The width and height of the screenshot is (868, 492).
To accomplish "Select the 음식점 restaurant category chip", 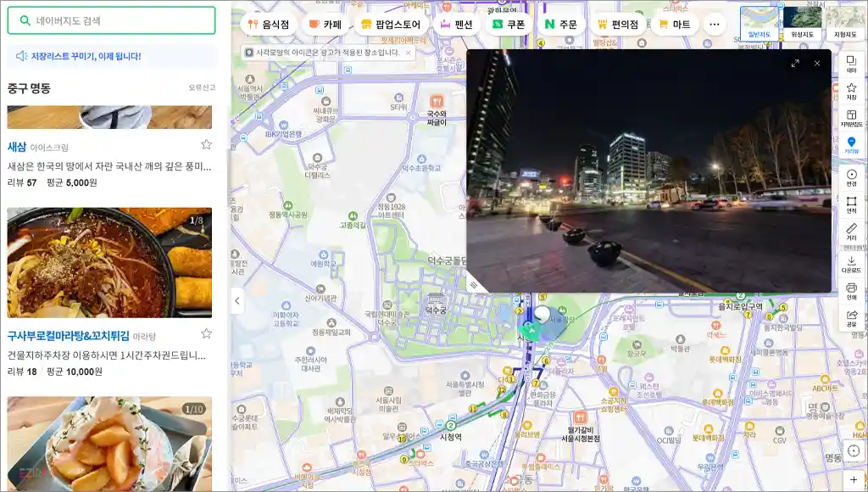I will pyautogui.click(x=269, y=25).
